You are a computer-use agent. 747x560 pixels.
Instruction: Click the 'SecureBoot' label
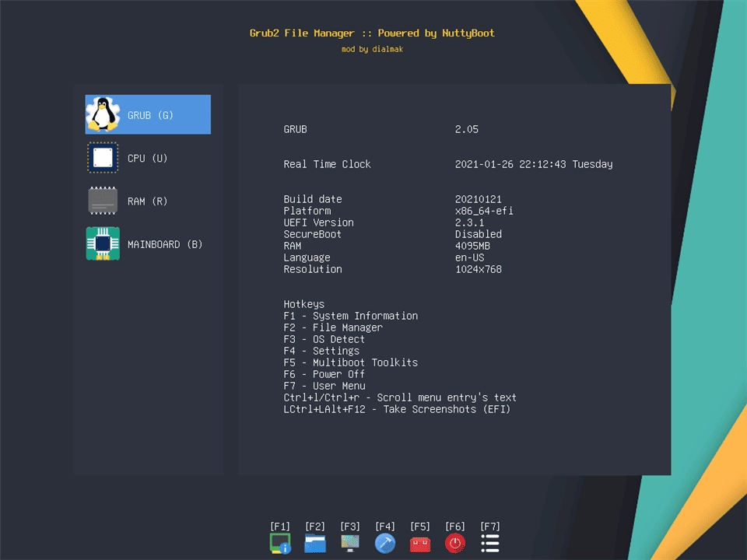tap(312, 234)
